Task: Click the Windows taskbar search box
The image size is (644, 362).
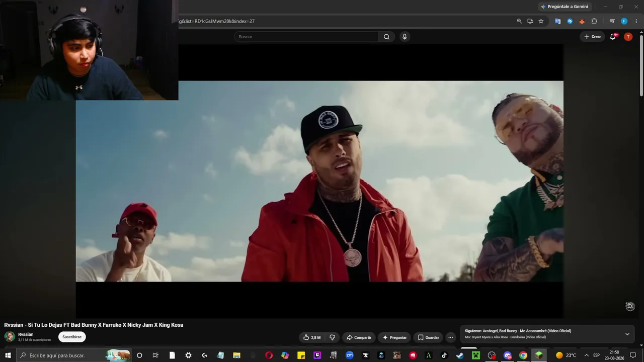Action: point(74,355)
